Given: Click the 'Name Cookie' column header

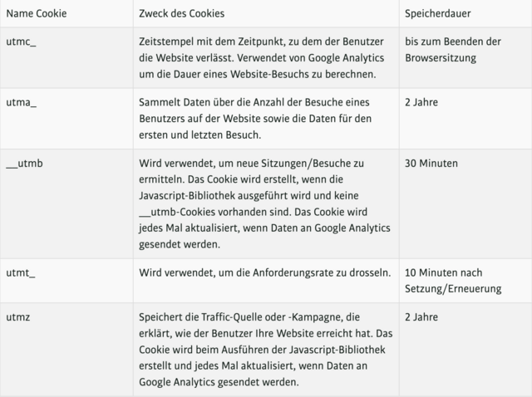Looking at the screenshot, I should click(37, 13).
